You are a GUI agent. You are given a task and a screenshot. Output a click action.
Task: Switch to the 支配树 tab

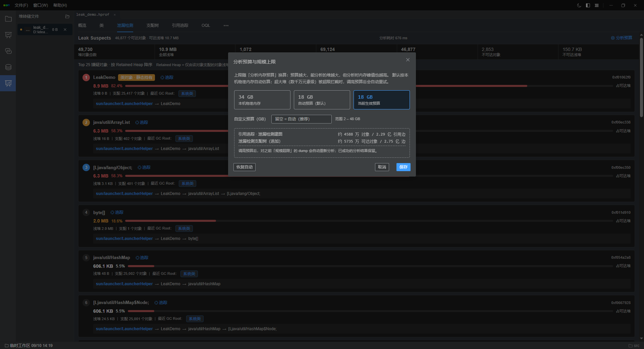pos(152,26)
